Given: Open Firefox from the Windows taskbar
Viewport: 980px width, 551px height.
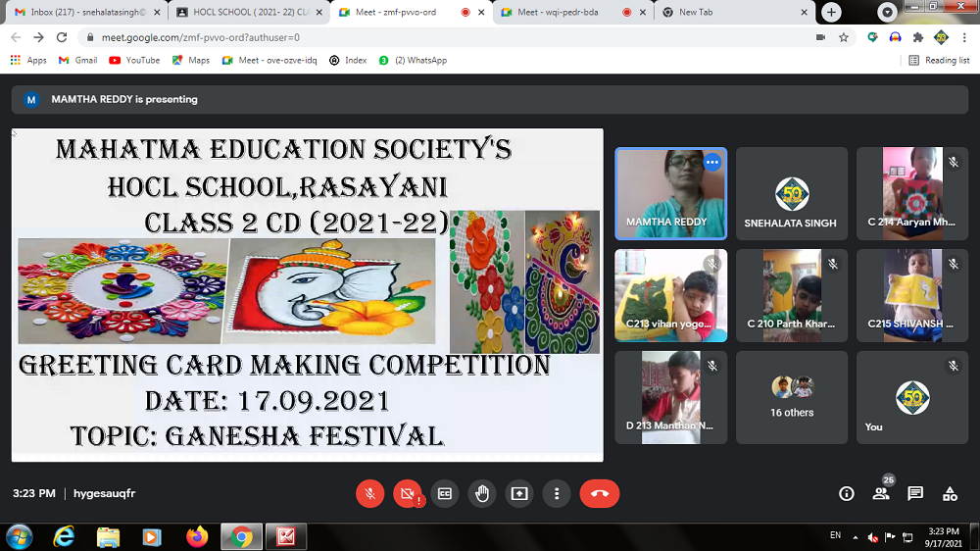Looking at the screenshot, I should tap(197, 536).
